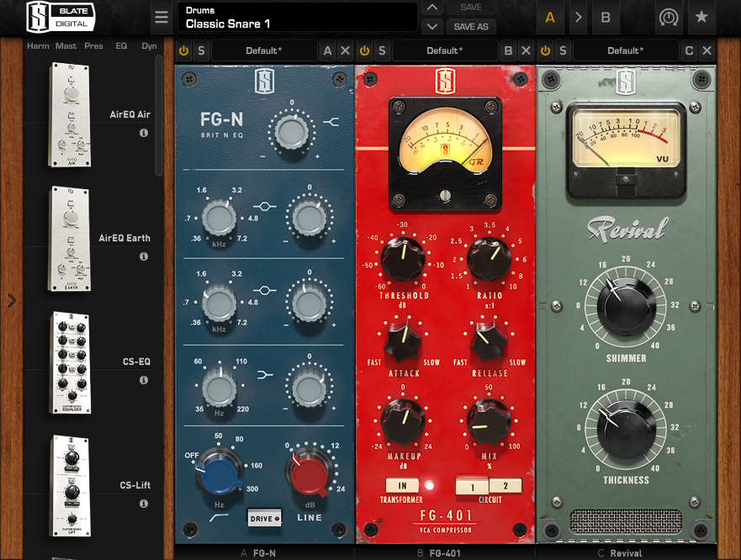Viewport: 741px width, 560px height.
Task: Click the FG-401 ATTACK knob
Action: (403, 343)
